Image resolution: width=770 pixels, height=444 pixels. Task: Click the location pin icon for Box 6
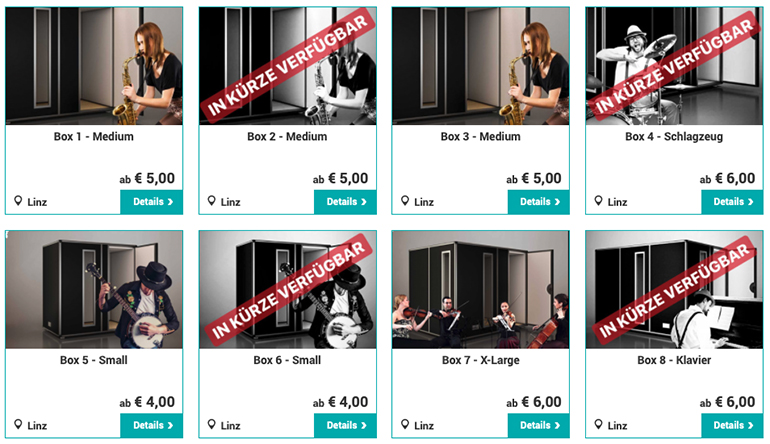(211, 424)
